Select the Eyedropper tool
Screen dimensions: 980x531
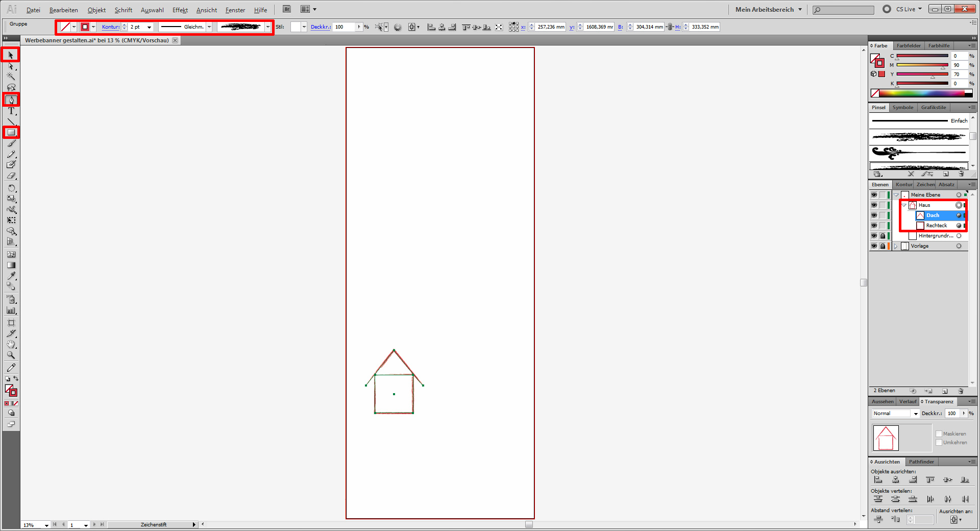click(x=11, y=276)
